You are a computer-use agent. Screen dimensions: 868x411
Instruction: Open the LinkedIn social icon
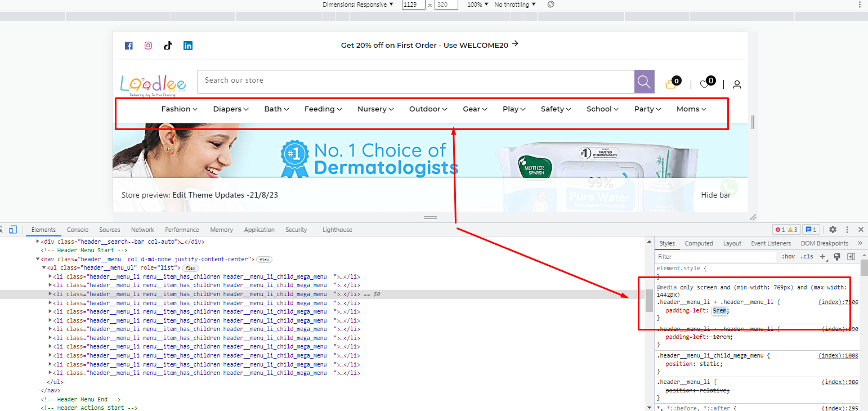(188, 46)
